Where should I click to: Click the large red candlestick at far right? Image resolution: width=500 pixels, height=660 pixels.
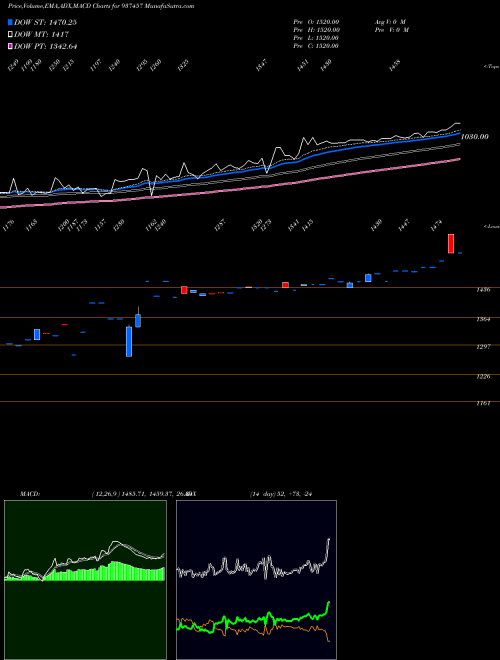(x=451, y=243)
